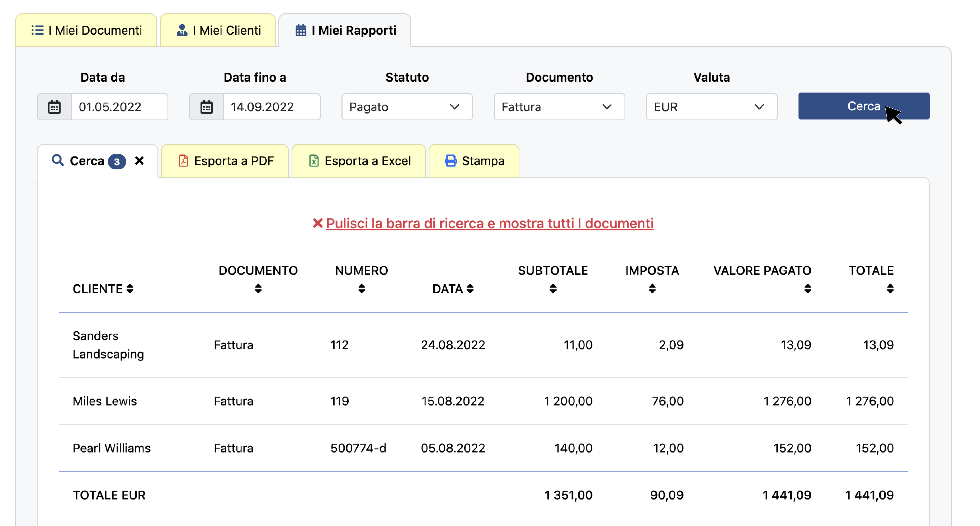Click the Sanders Landscaping client cell

[108, 345]
